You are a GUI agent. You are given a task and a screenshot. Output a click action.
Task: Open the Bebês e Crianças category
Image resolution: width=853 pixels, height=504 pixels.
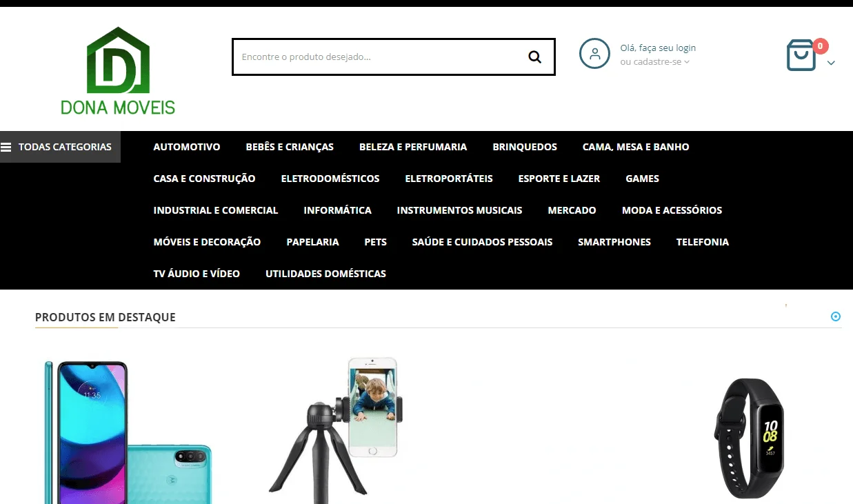(290, 147)
